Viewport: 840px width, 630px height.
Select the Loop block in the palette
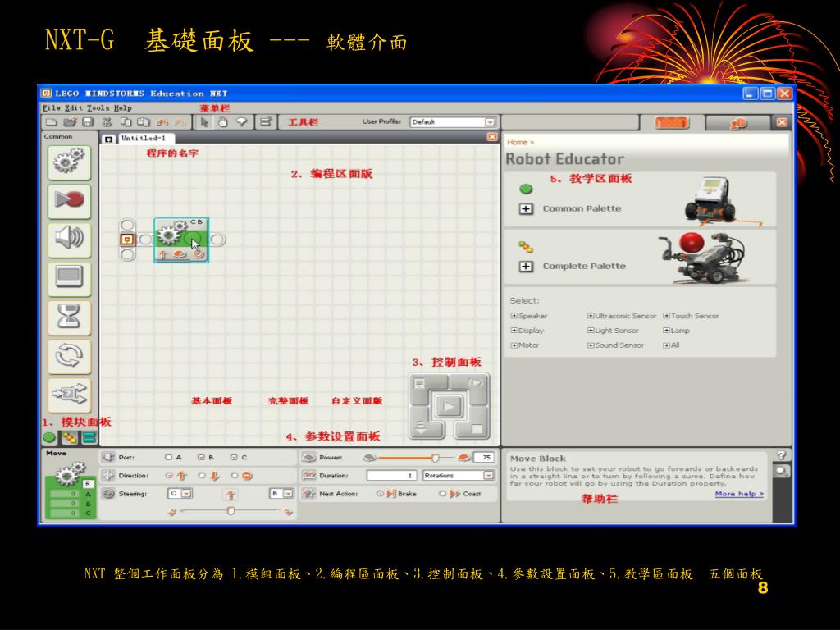[69, 356]
